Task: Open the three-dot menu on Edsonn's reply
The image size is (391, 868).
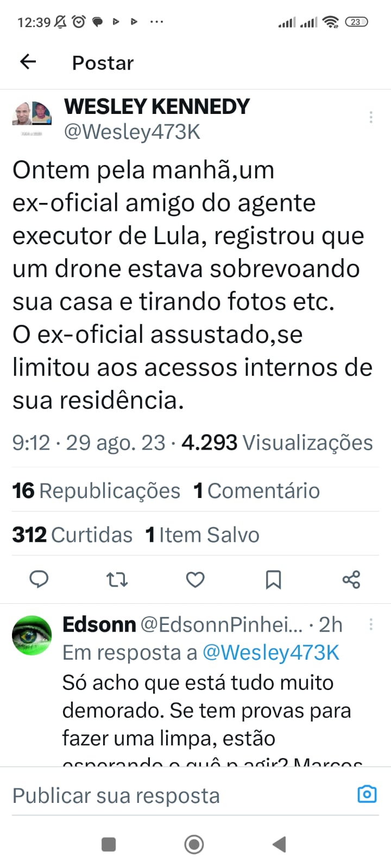Action: [x=371, y=624]
